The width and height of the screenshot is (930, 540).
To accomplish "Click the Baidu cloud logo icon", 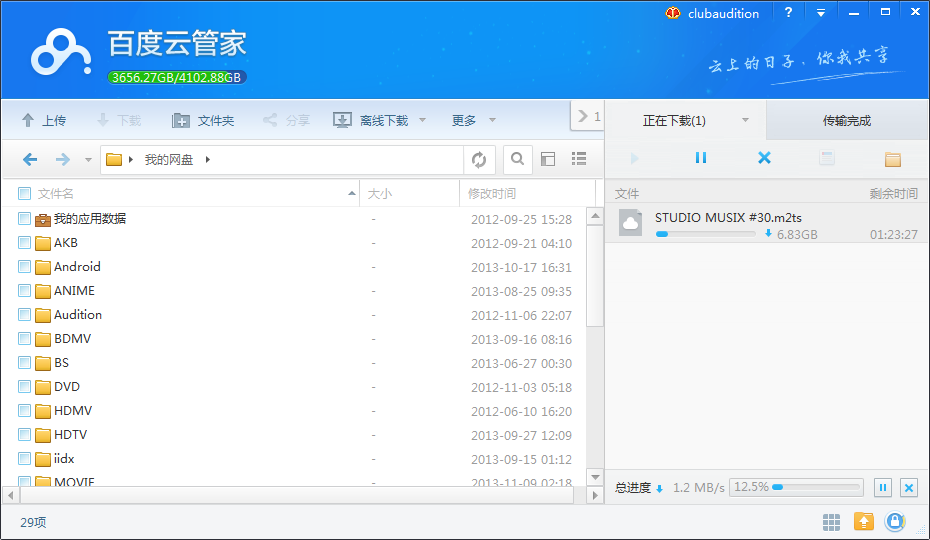I will pos(61,53).
